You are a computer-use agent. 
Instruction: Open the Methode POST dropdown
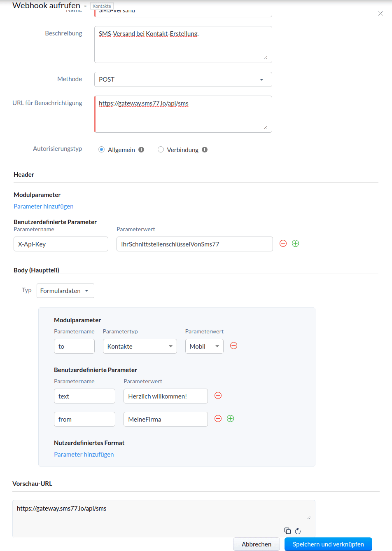pyautogui.click(x=183, y=80)
